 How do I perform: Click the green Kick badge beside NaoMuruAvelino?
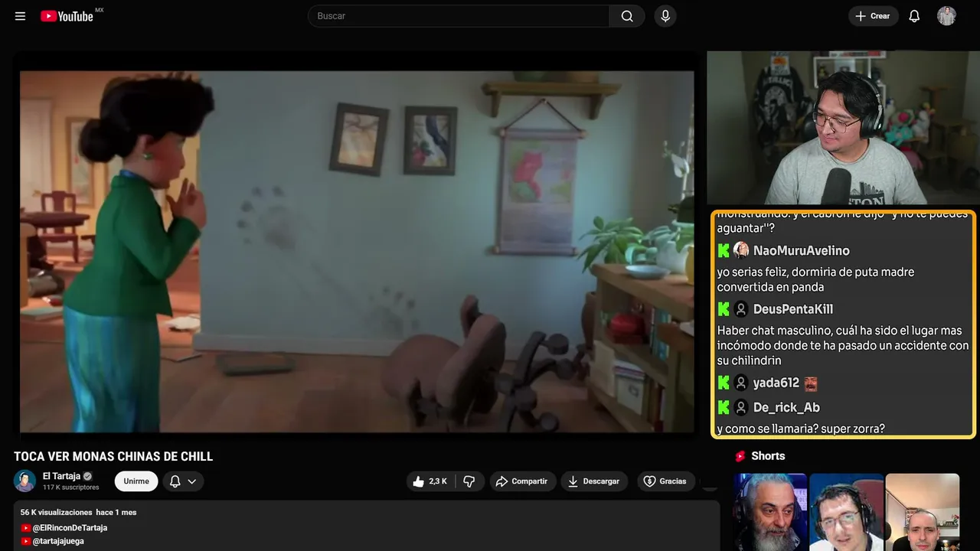(x=724, y=250)
